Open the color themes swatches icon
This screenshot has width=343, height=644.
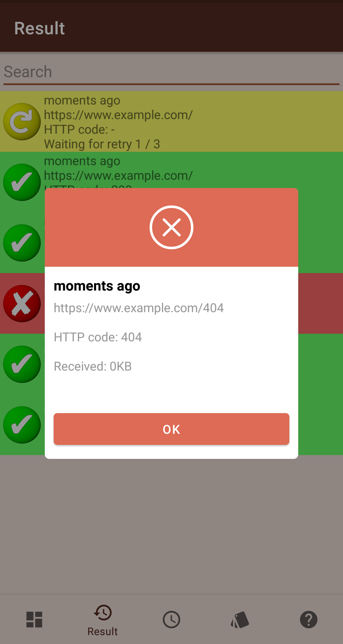point(240,620)
